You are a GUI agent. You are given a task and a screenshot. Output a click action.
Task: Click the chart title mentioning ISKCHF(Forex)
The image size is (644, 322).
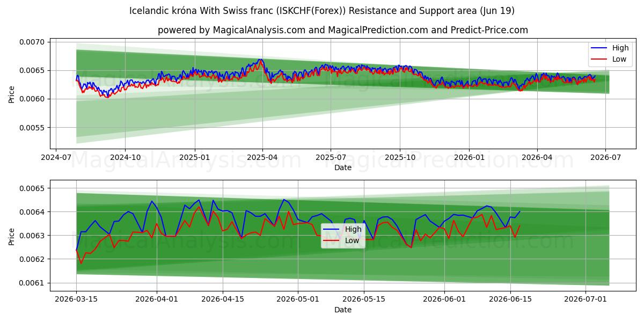tap(322, 11)
